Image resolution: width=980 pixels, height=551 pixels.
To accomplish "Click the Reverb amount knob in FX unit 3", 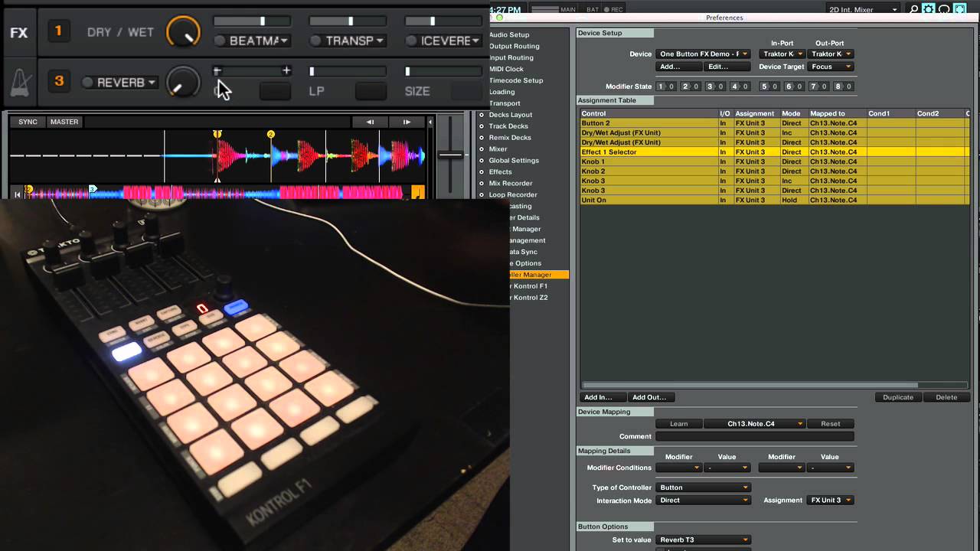I will (x=182, y=82).
